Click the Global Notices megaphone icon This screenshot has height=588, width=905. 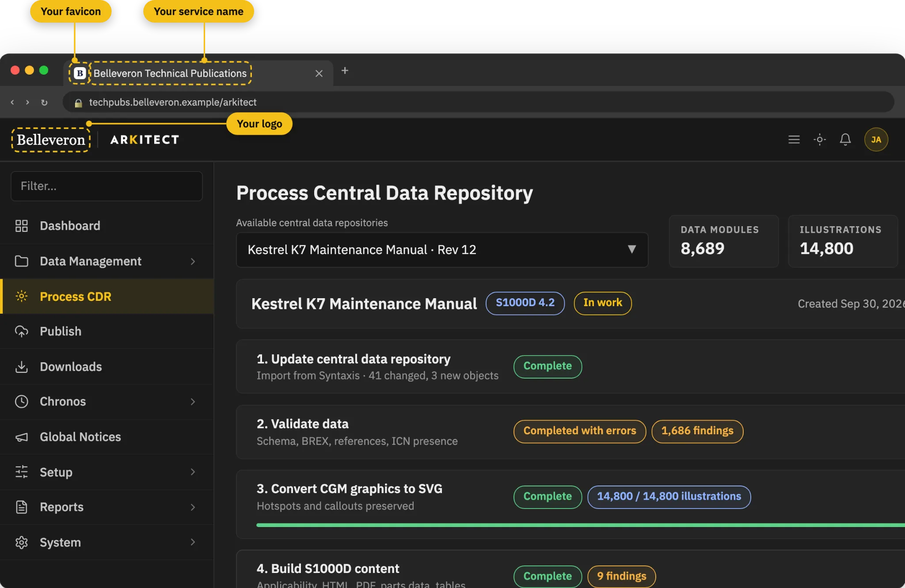tap(21, 437)
